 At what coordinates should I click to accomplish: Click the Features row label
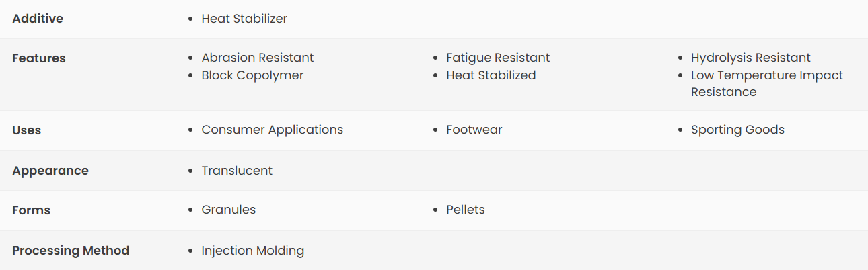coord(39,58)
